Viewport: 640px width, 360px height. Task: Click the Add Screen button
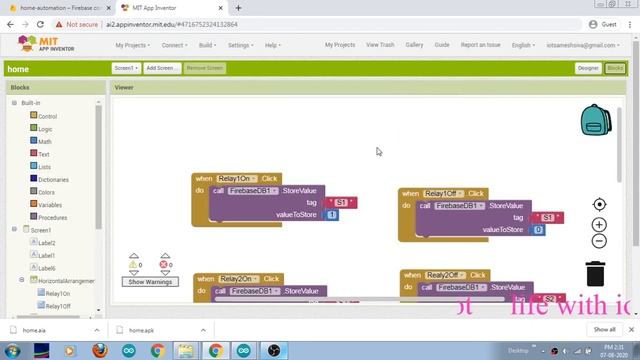(162, 68)
